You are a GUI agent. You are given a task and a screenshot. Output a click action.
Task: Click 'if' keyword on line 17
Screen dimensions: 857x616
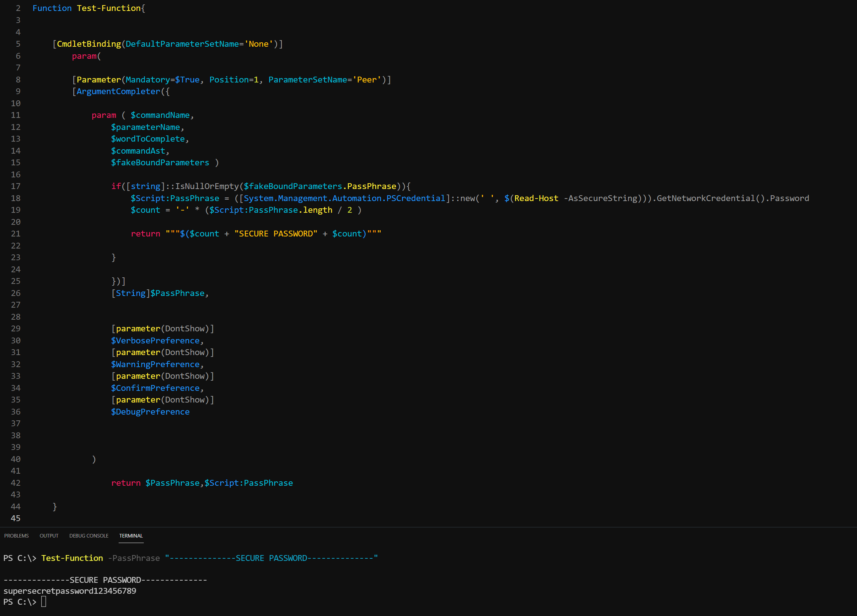point(116,186)
